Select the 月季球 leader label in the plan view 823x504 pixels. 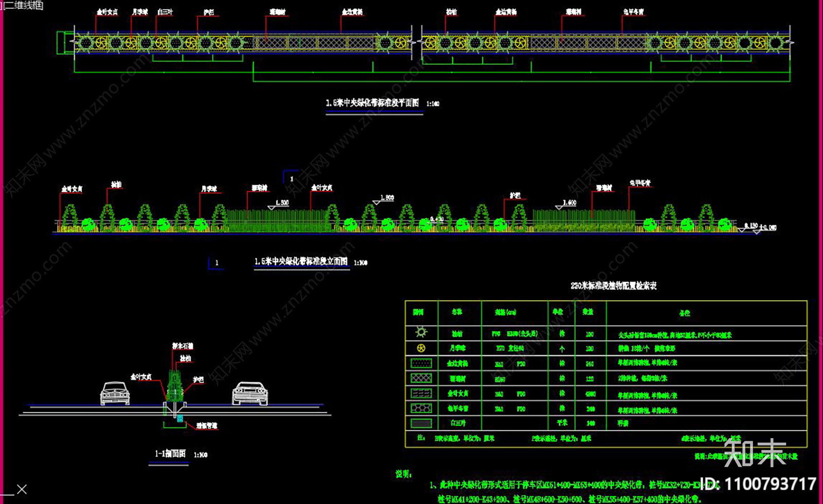pyautogui.click(x=139, y=12)
